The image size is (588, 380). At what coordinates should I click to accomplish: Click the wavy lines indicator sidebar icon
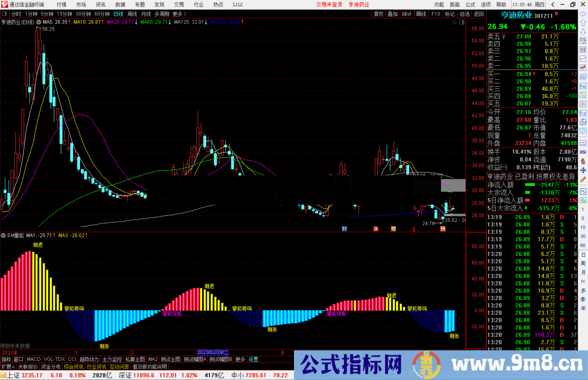(x=583, y=143)
